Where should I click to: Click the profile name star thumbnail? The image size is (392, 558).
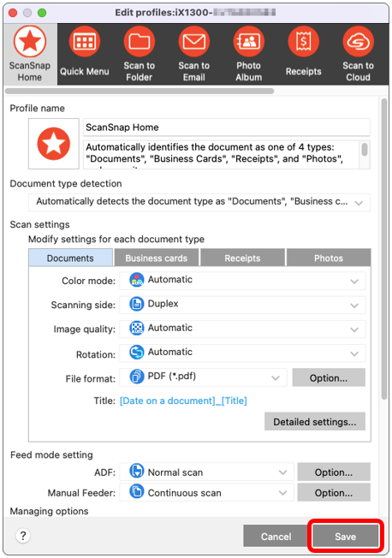(x=54, y=144)
